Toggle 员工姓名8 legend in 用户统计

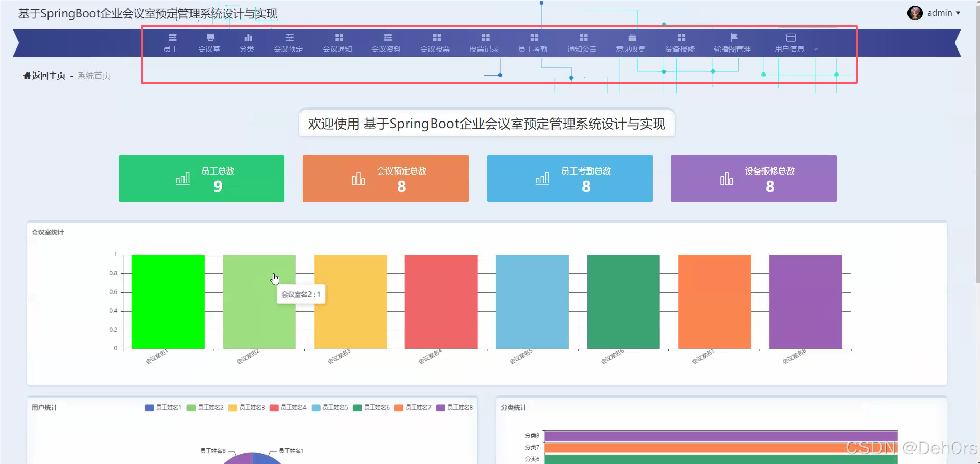[455, 407]
